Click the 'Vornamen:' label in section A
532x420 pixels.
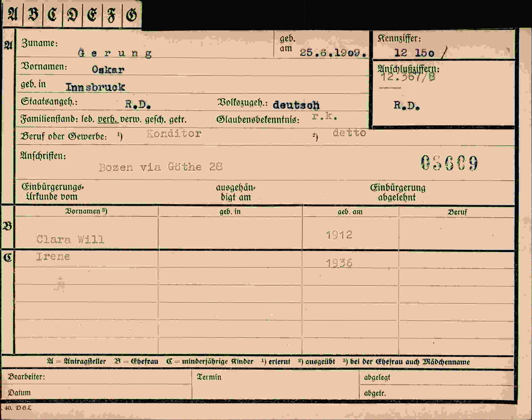(x=44, y=66)
